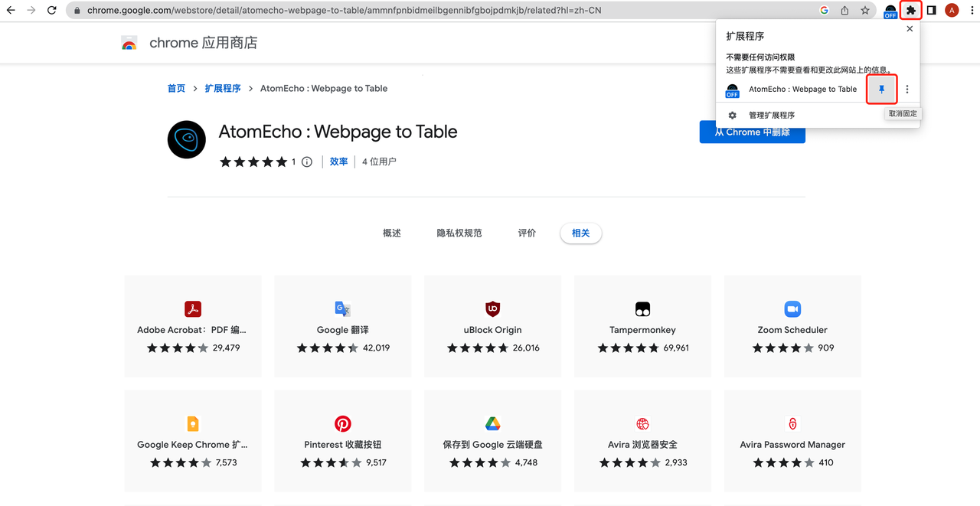Switch to the 概述 tab
This screenshot has width=980, height=506.
pyautogui.click(x=392, y=233)
